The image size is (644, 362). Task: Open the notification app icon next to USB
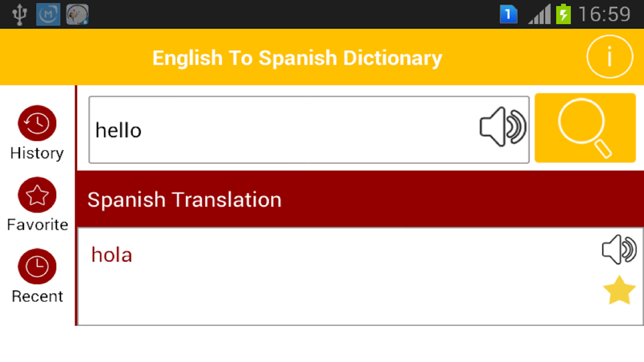coord(48,14)
